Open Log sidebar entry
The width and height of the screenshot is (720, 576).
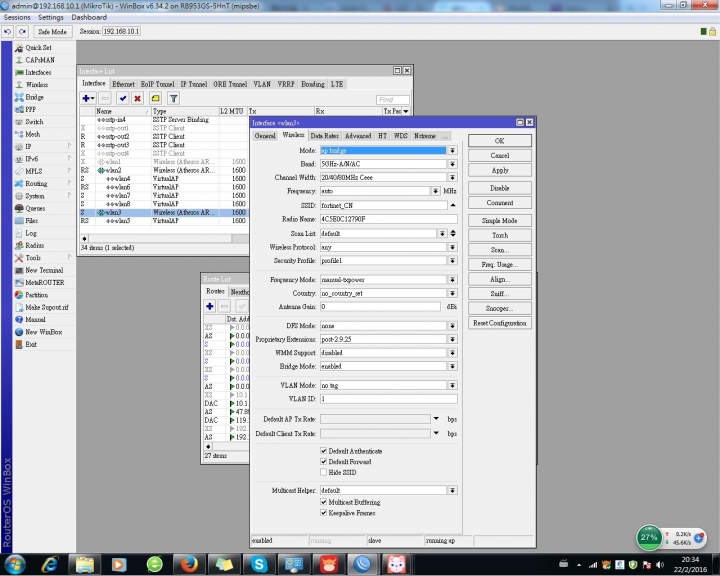31,233
